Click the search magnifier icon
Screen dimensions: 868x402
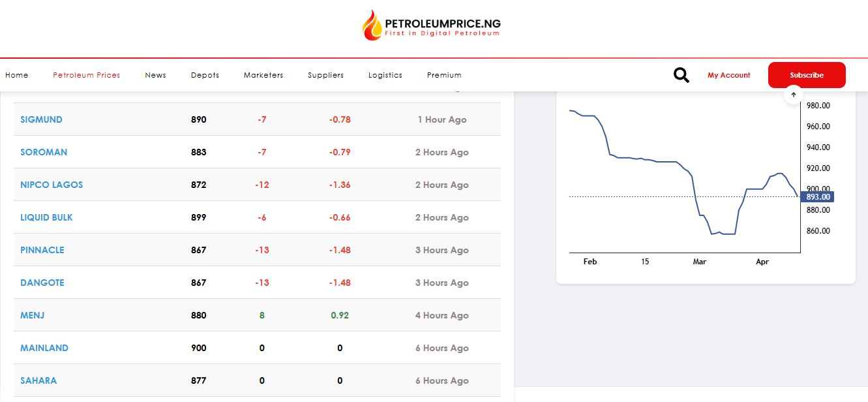click(x=681, y=75)
